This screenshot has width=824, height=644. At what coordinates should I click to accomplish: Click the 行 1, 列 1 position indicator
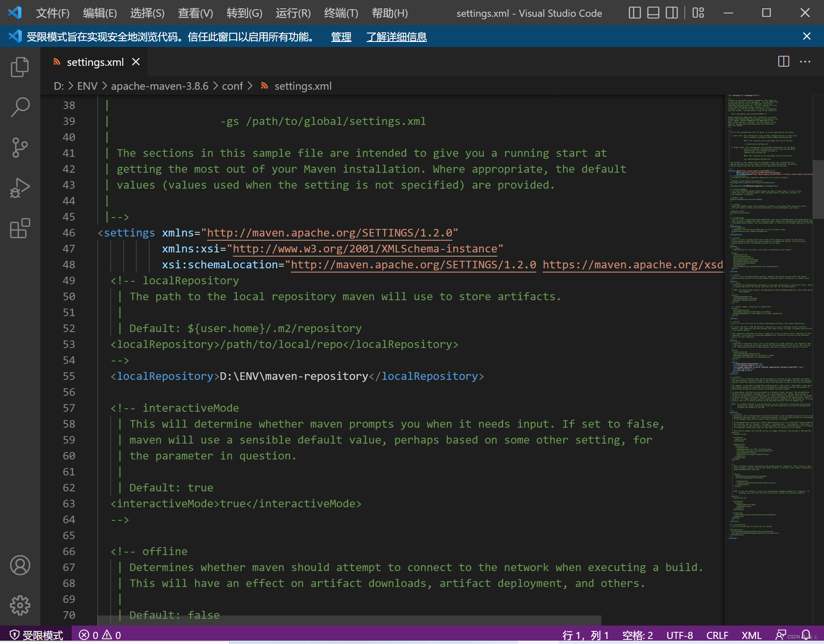(585, 635)
